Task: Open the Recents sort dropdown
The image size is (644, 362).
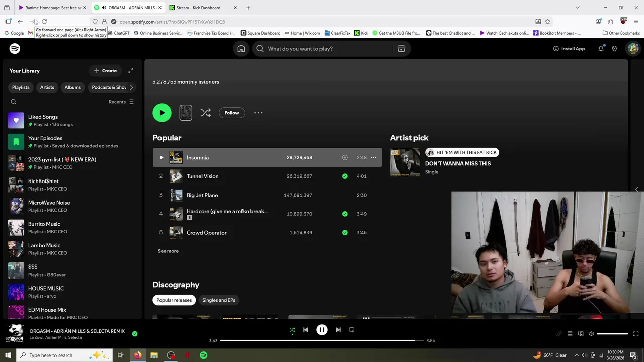Action: 121,102
